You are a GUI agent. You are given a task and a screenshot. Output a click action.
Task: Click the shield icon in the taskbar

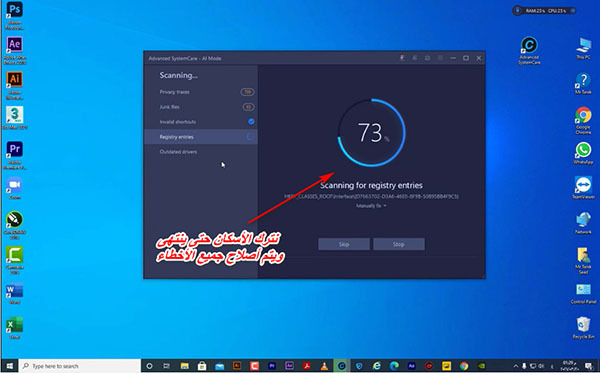tap(359, 366)
